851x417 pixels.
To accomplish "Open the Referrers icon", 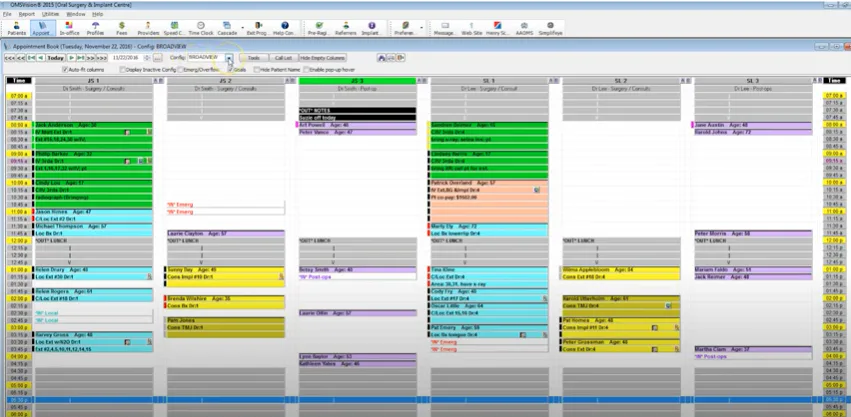I will tap(346, 28).
